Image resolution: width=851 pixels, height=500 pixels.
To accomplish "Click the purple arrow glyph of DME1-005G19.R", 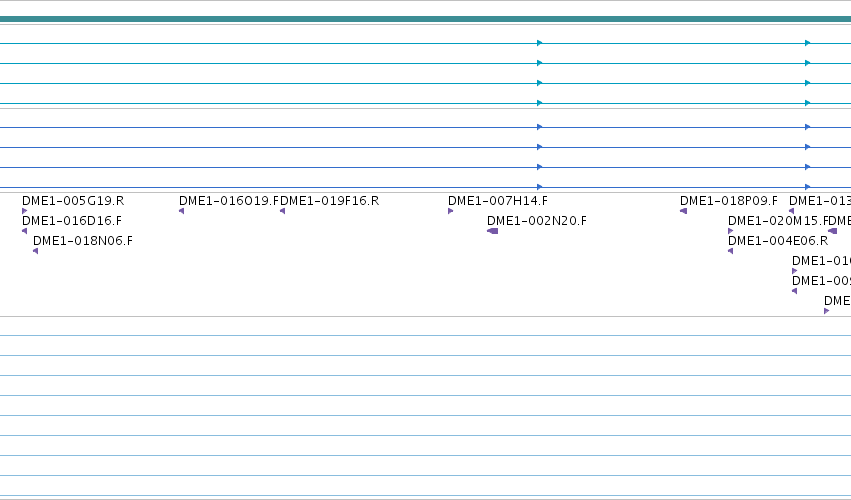I will click(24, 211).
